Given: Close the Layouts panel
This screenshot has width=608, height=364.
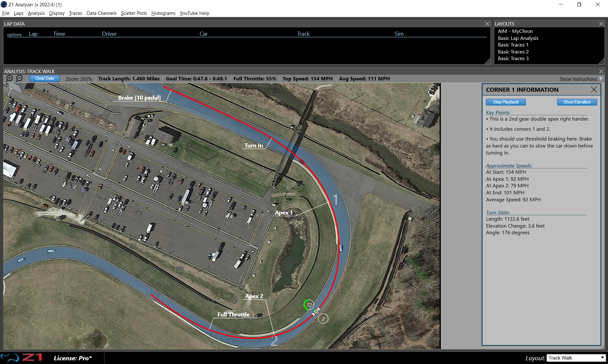Looking at the screenshot, I should click(x=601, y=24).
